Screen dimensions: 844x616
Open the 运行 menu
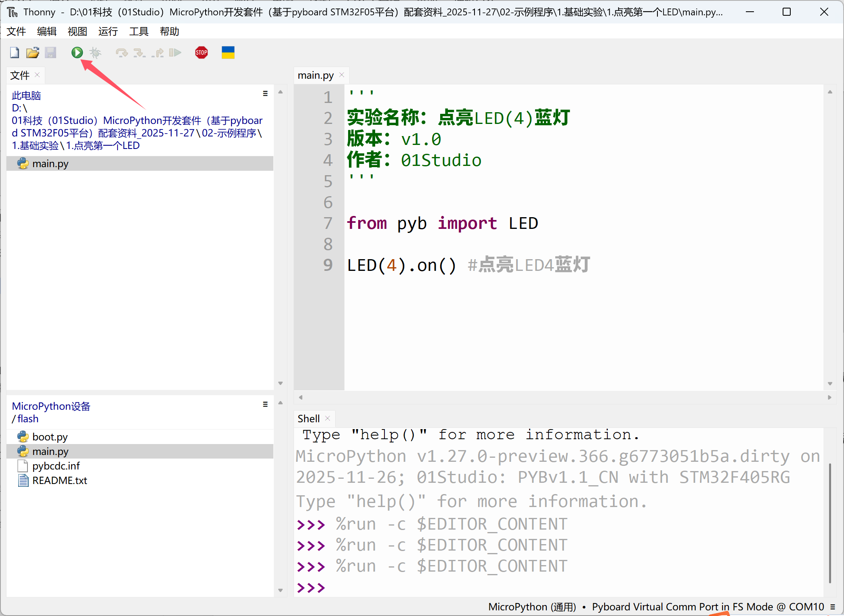108,31
